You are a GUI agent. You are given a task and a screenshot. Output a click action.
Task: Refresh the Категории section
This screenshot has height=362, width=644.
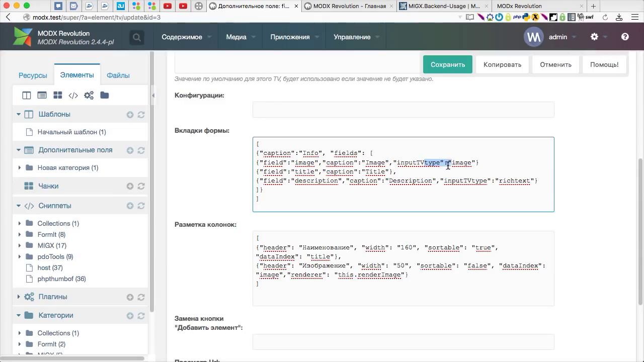(x=141, y=316)
